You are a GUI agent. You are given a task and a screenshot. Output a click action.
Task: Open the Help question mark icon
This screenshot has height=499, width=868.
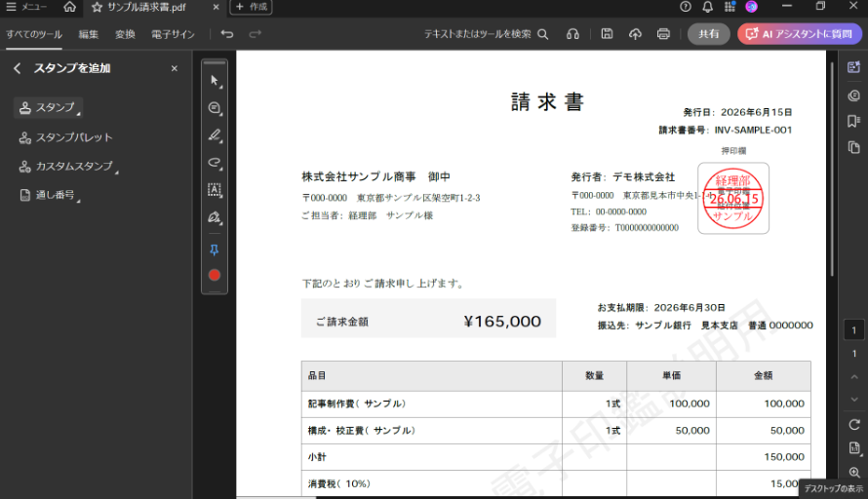point(686,7)
